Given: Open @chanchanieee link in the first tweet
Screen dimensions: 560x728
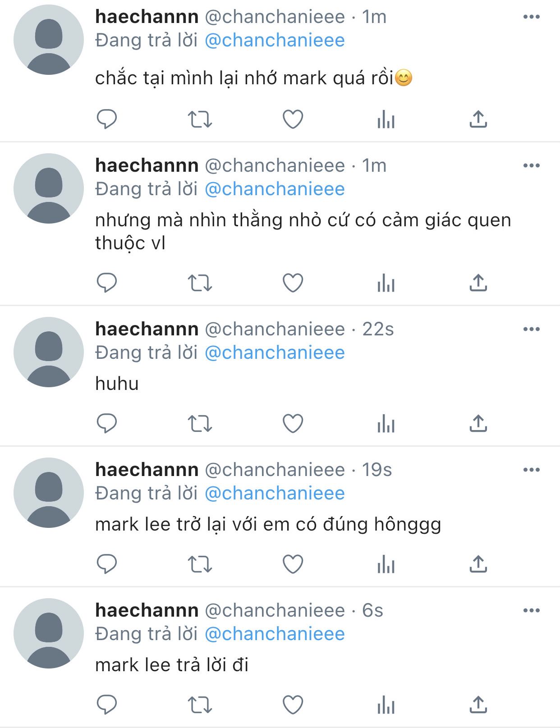Looking at the screenshot, I should pyautogui.click(x=275, y=41).
